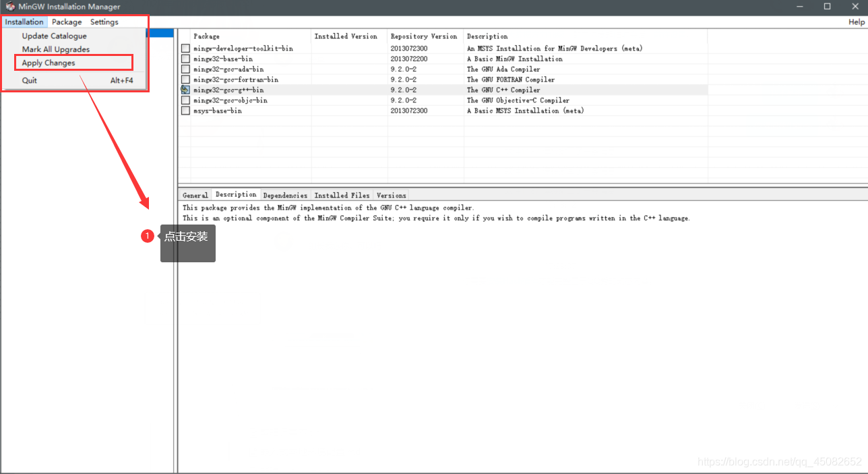This screenshot has width=868, height=474.
Task: Open the Installation menu
Action: pos(24,22)
